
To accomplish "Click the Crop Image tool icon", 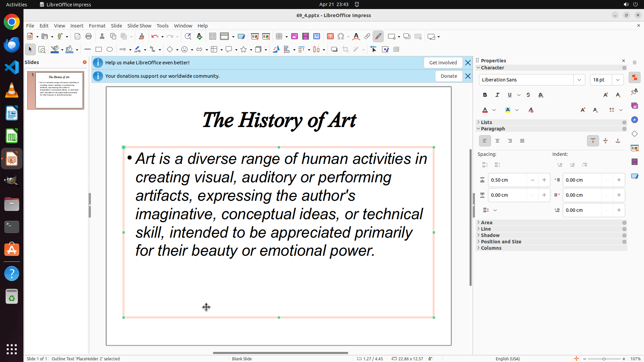I will 345,50.
